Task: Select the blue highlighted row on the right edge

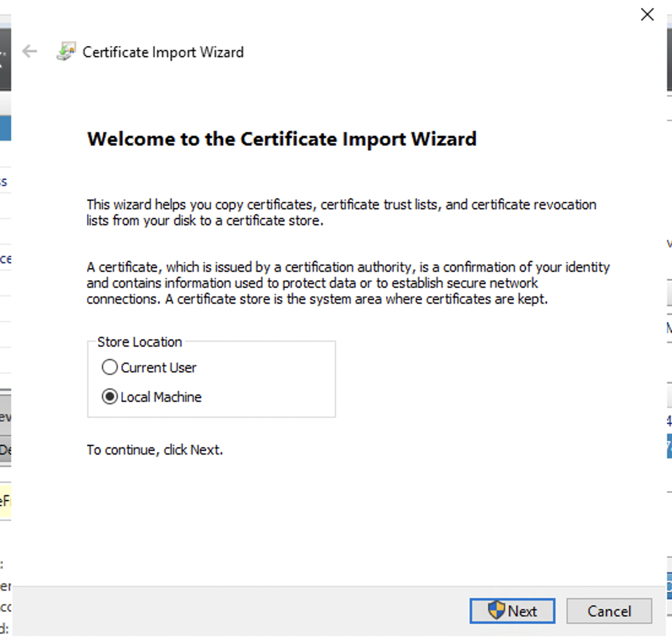Action: pyautogui.click(x=669, y=446)
